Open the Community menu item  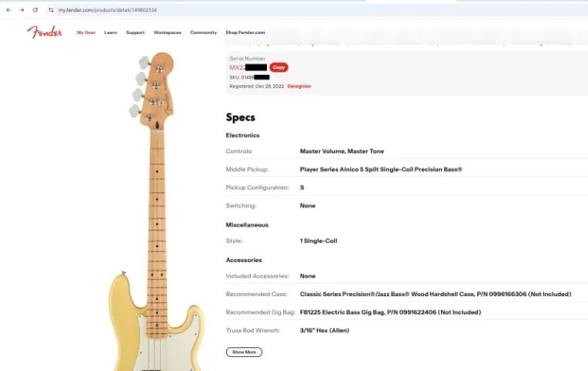pos(203,32)
